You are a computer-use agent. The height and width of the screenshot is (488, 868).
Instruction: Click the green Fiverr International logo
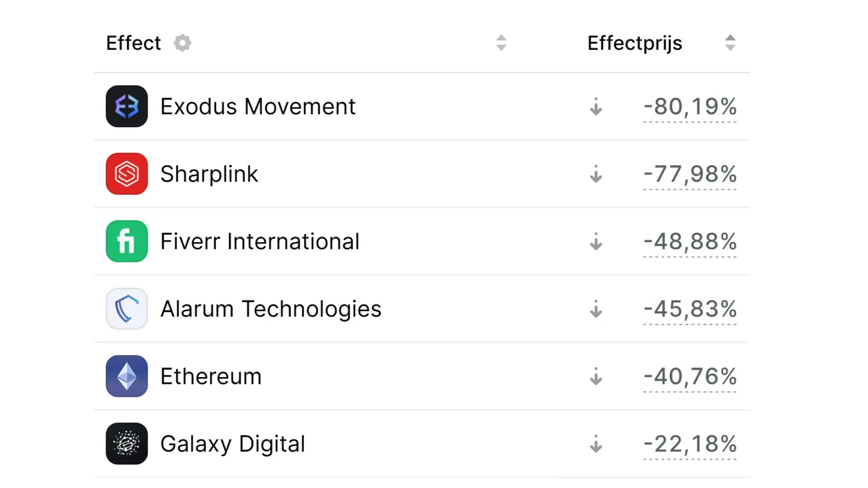click(127, 241)
